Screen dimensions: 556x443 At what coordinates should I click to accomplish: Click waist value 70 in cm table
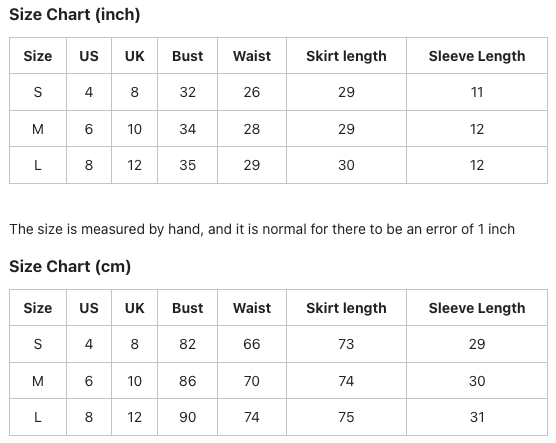(x=252, y=381)
